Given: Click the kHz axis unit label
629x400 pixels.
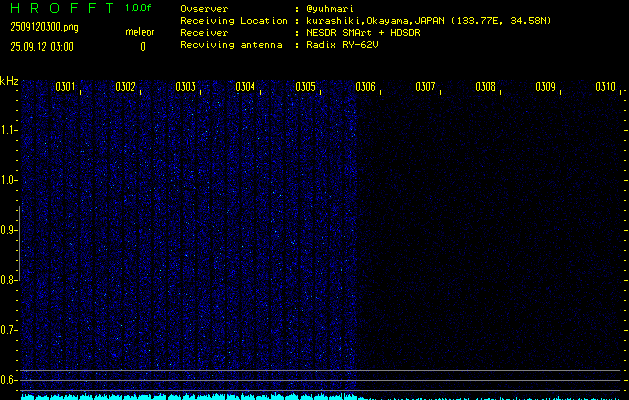Looking at the screenshot, I should [x=9, y=81].
